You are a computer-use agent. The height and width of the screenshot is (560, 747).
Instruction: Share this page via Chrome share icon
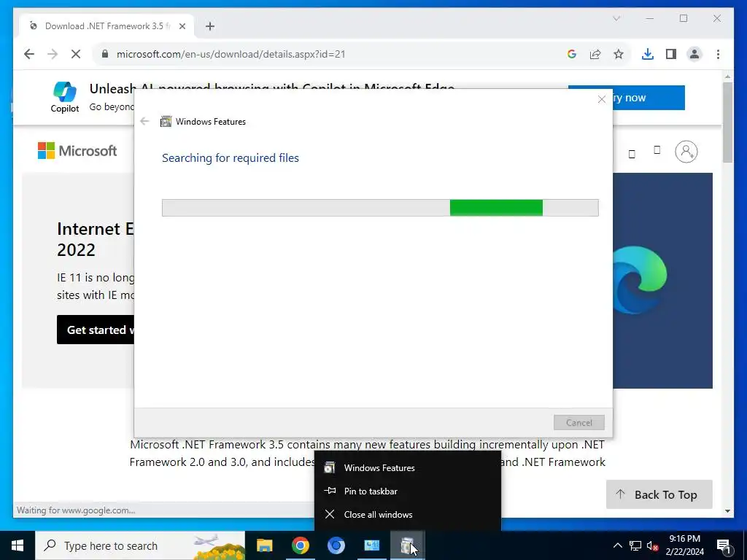point(595,54)
